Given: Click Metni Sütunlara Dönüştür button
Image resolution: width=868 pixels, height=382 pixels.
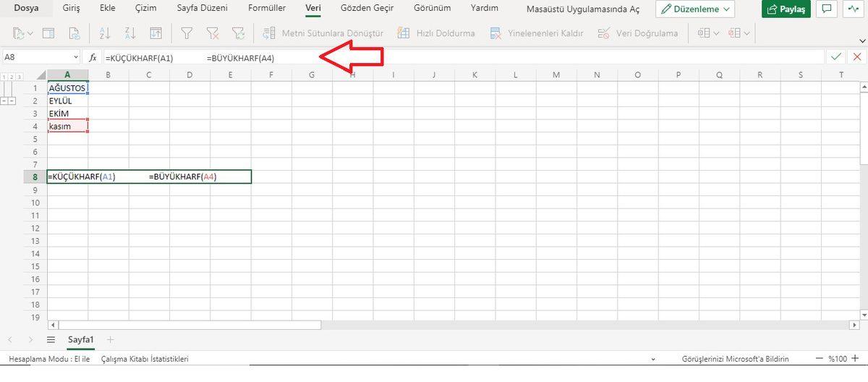Looking at the screenshot, I should click(x=323, y=33).
